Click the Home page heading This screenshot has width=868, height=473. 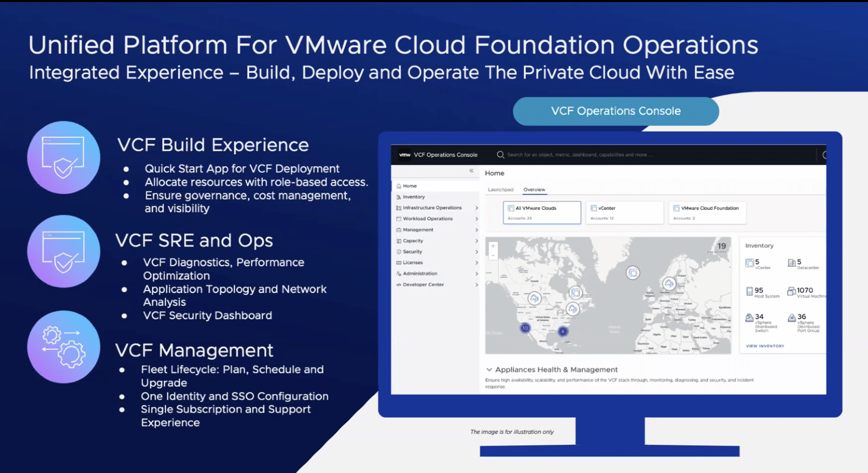(x=495, y=173)
